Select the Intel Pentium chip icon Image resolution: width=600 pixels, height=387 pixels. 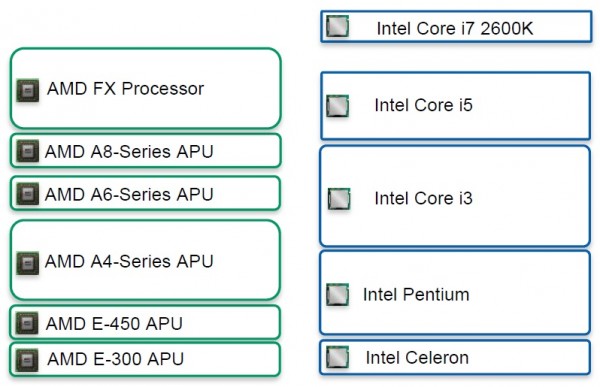click(x=338, y=294)
